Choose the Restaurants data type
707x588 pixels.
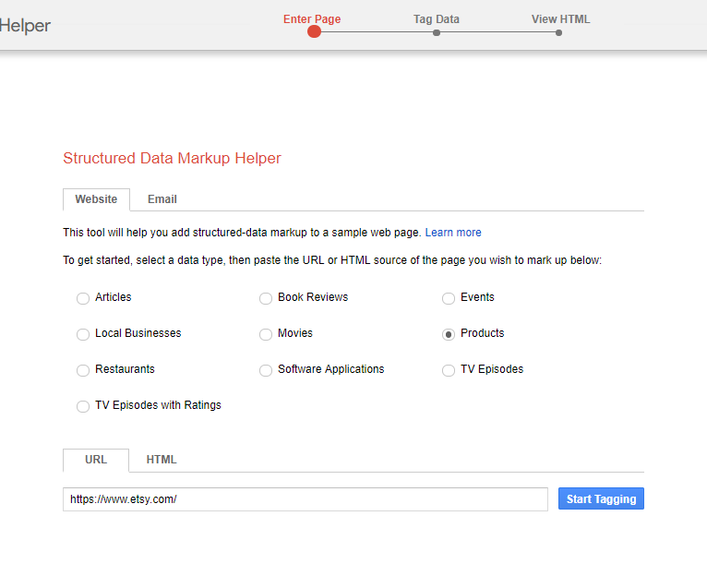(83, 370)
